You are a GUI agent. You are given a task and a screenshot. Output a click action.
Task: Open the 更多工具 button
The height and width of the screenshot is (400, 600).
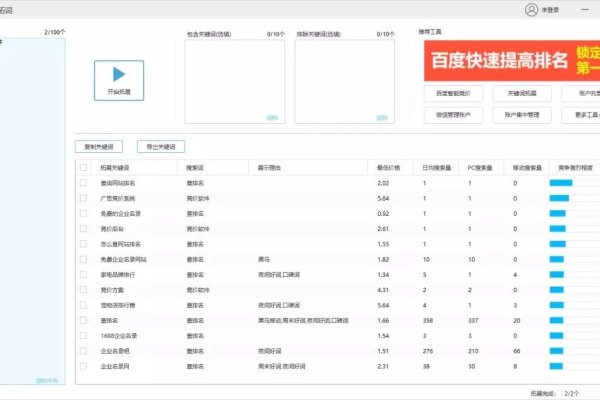point(581,115)
